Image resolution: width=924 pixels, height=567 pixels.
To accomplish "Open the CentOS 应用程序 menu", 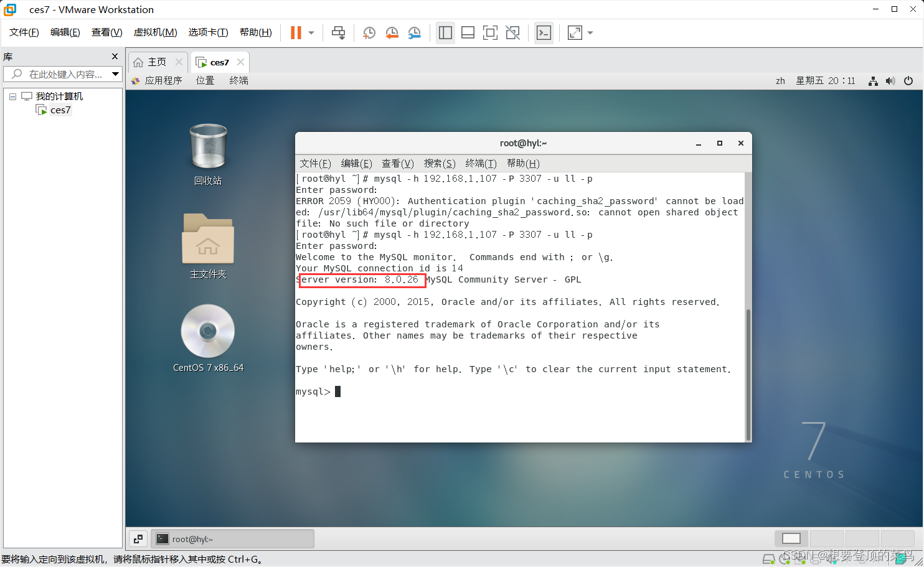I will [x=157, y=81].
